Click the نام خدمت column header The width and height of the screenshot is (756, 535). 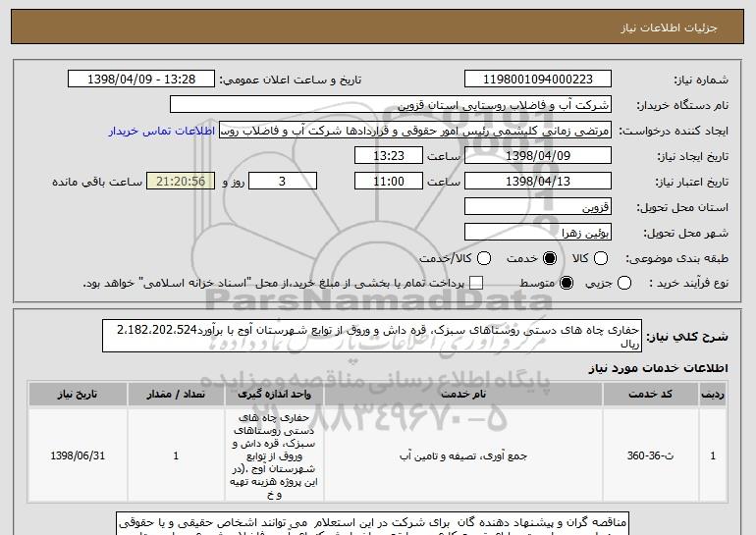coord(463,395)
